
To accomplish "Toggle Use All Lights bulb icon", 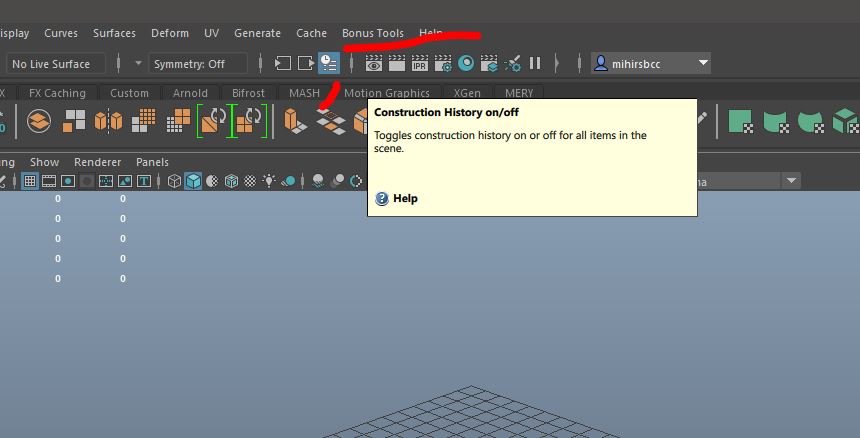I will pos(269,181).
